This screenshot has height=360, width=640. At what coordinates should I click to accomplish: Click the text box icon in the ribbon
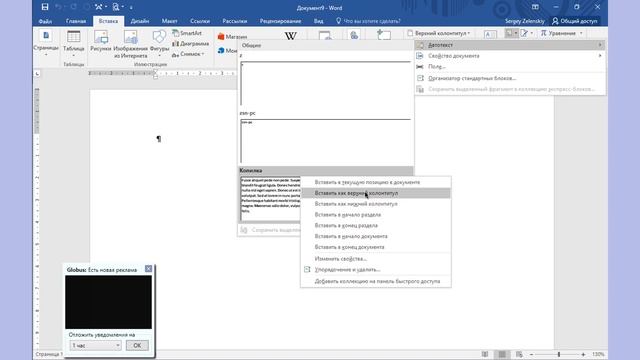[490, 34]
